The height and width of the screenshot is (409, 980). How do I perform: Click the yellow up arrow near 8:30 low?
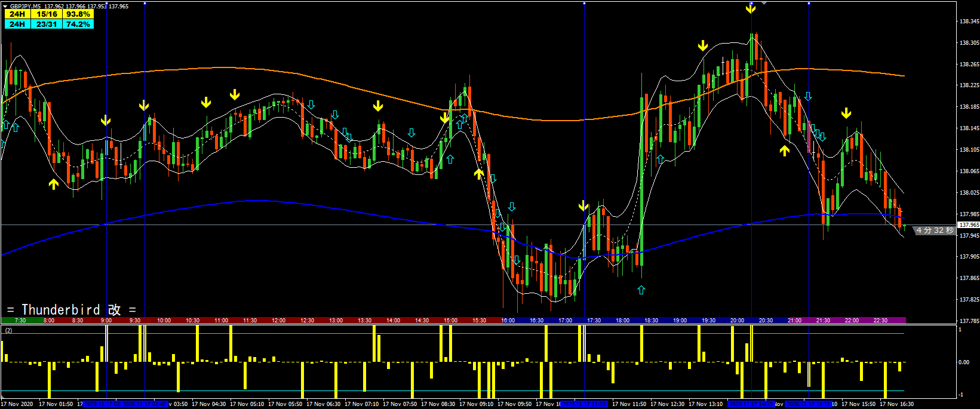coord(54,184)
